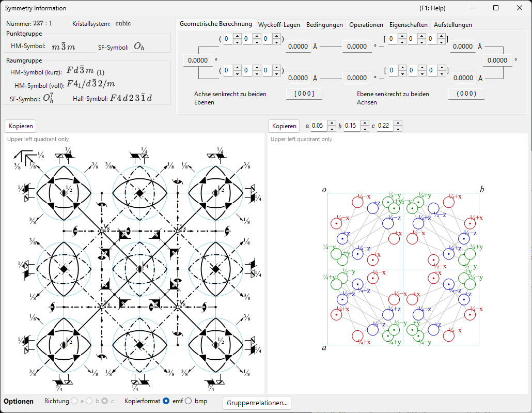This screenshot has width=532, height=413.
Task: Copy the general positions diagram with Kopieren
Action: click(284, 126)
